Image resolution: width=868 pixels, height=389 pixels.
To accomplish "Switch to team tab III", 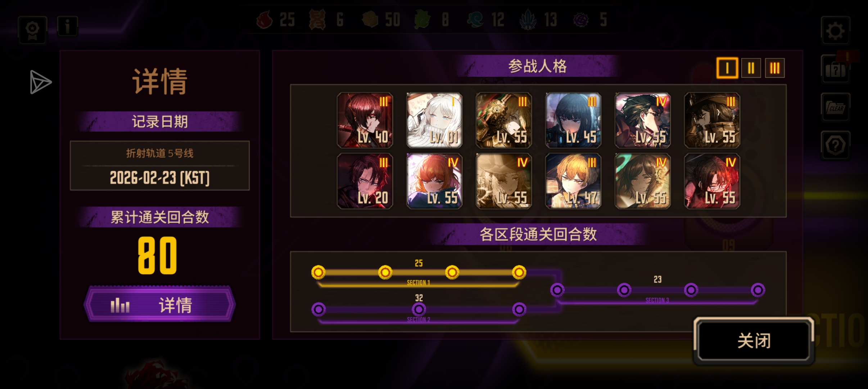I will pos(775,68).
